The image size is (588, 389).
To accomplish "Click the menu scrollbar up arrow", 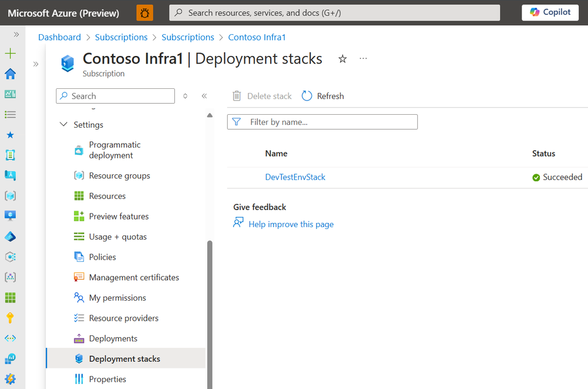I will (x=210, y=115).
